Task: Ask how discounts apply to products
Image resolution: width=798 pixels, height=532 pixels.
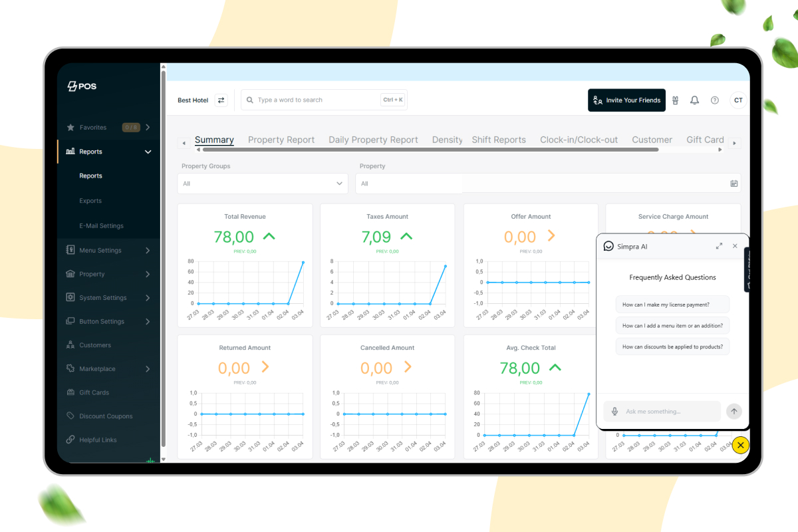Action: [672, 346]
